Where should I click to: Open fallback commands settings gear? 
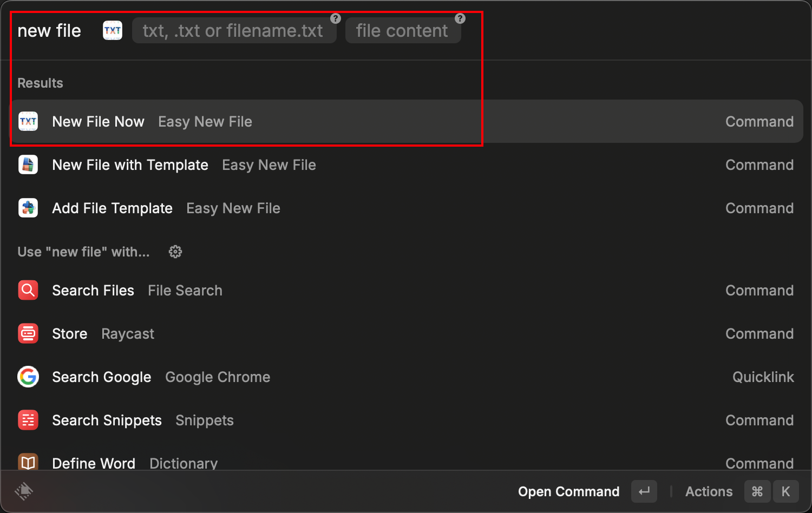coord(175,252)
